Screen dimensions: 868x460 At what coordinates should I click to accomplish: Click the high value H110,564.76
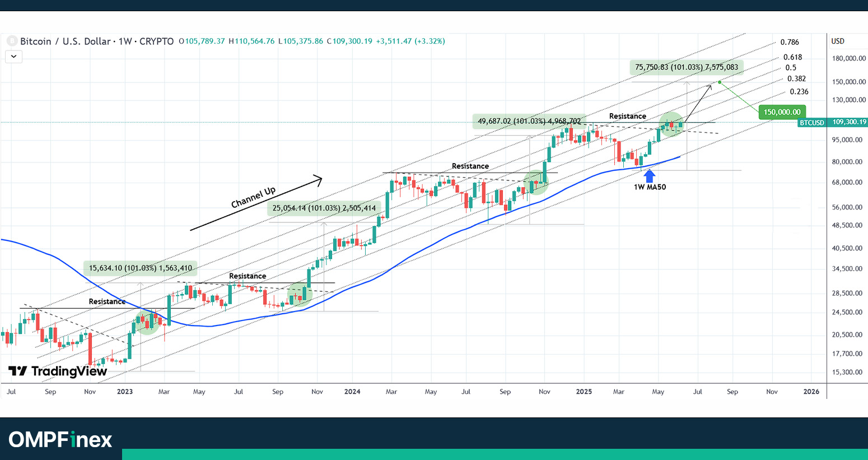click(251, 41)
